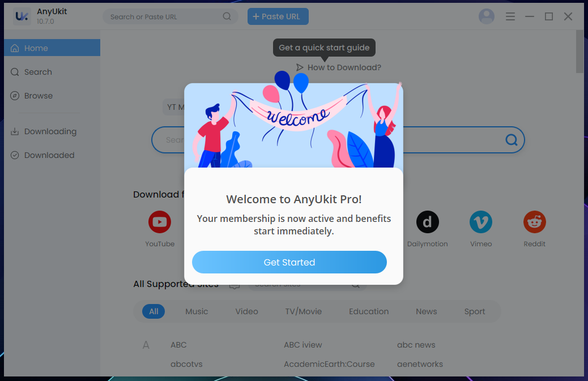This screenshot has height=381, width=588.
Task: Switch to the TV/Movie category tab
Action: [304, 311]
